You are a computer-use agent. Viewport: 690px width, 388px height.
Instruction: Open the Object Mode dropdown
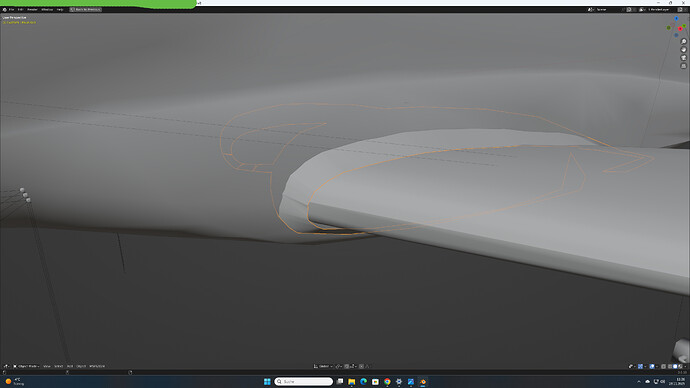tap(26, 366)
